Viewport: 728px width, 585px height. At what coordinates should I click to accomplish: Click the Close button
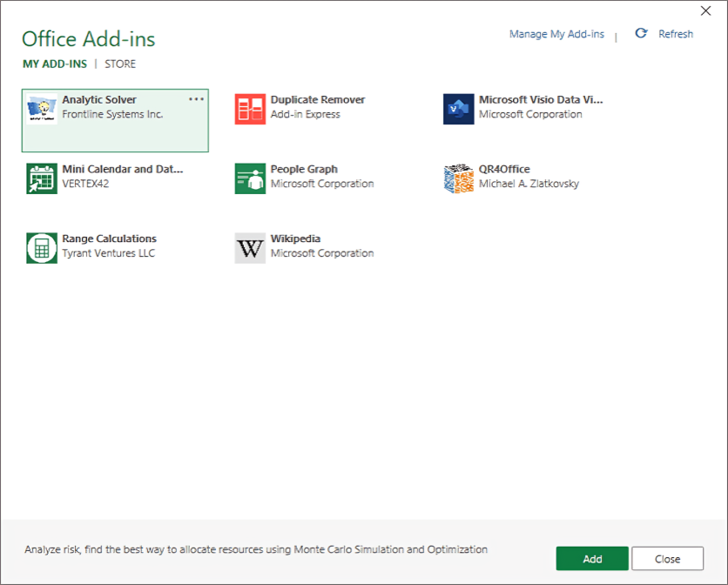pos(668,559)
